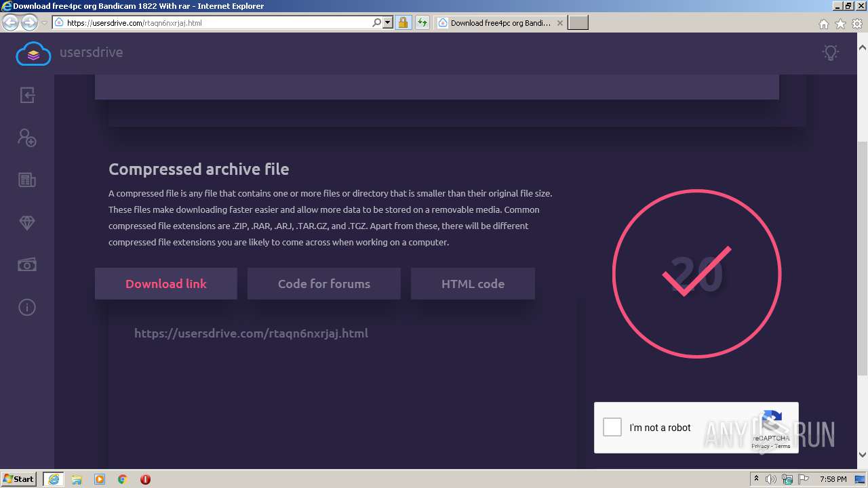Screen dimensions: 868x488
Task: Open the Chrome taskbar icon
Action: (x=123, y=479)
